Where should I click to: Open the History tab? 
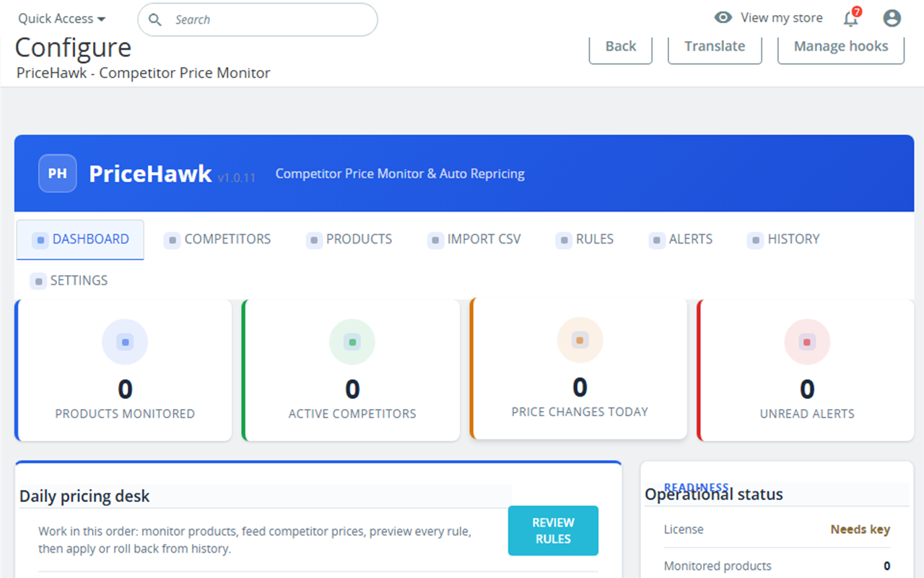pos(784,240)
